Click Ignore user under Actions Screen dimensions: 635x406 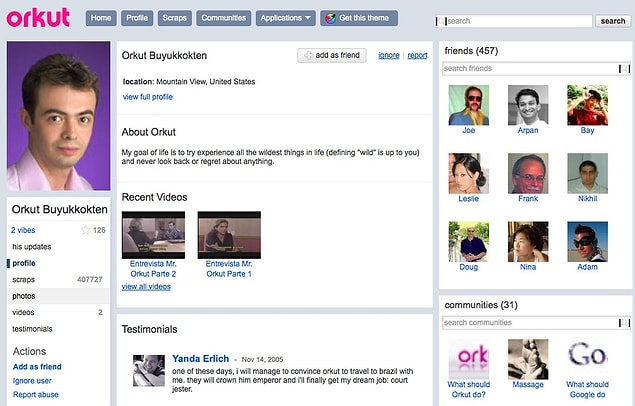(32, 381)
